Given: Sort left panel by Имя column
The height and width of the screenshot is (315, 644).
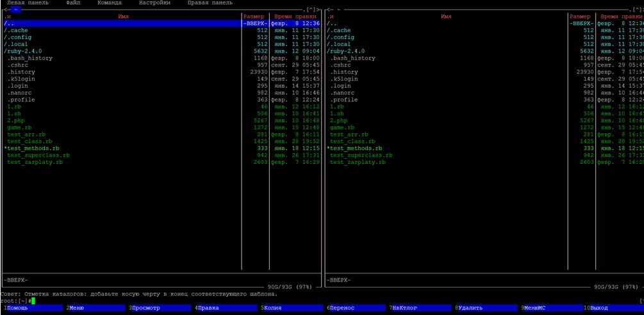Looking at the screenshot, I should click(x=123, y=17).
